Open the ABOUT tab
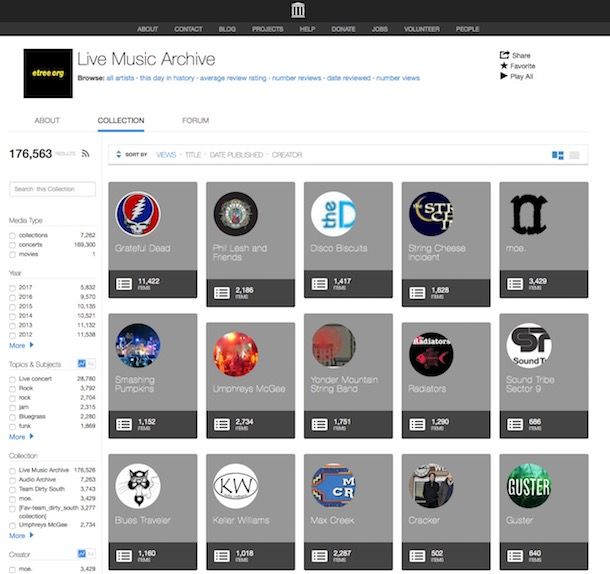Image resolution: width=610 pixels, height=574 pixels. coord(47,120)
